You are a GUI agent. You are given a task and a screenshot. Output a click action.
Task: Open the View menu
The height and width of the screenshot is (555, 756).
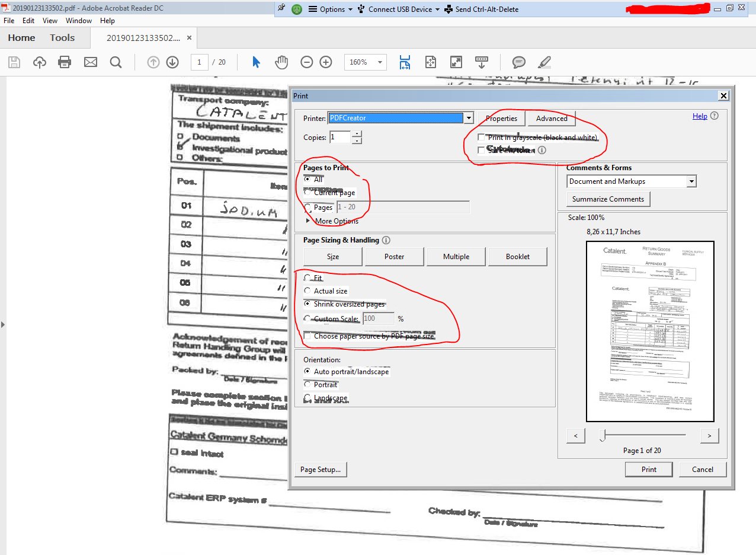tap(50, 20)
